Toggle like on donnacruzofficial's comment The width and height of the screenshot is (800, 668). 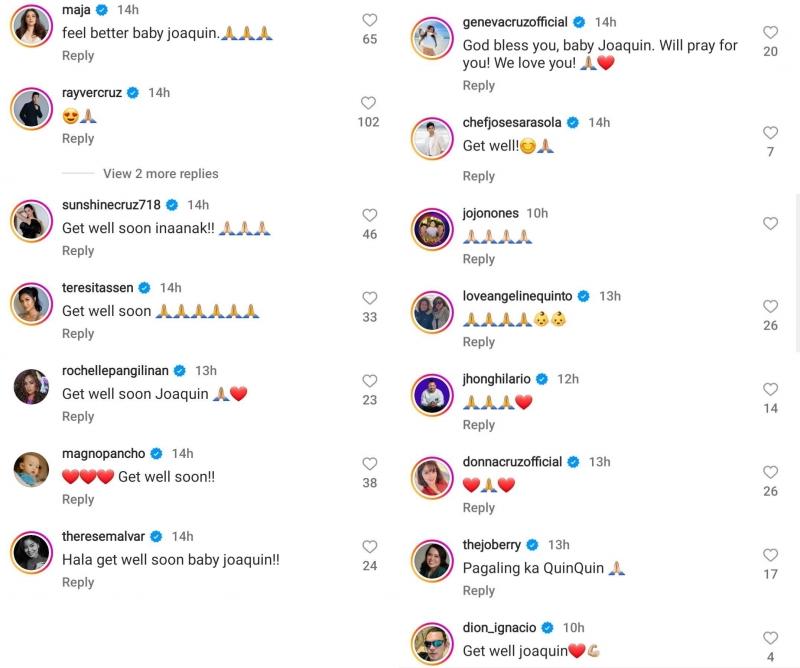coord(770,472)
